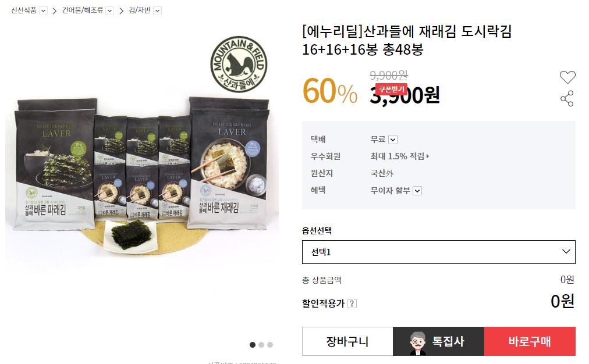This screenshot has width=589, height=364.
Task: Add product to wishlist with heart icon
Action: coord(567,77)
